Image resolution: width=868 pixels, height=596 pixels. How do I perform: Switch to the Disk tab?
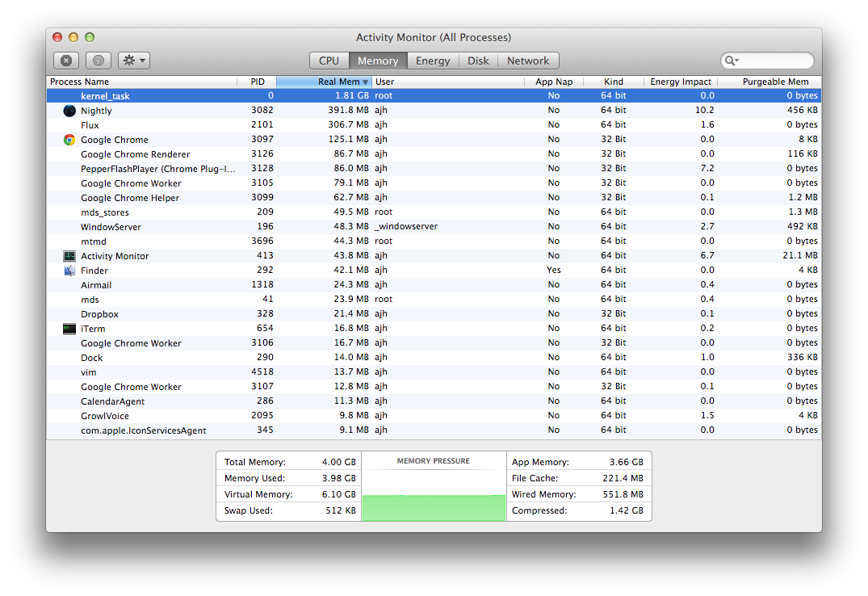tap(478, 61)
